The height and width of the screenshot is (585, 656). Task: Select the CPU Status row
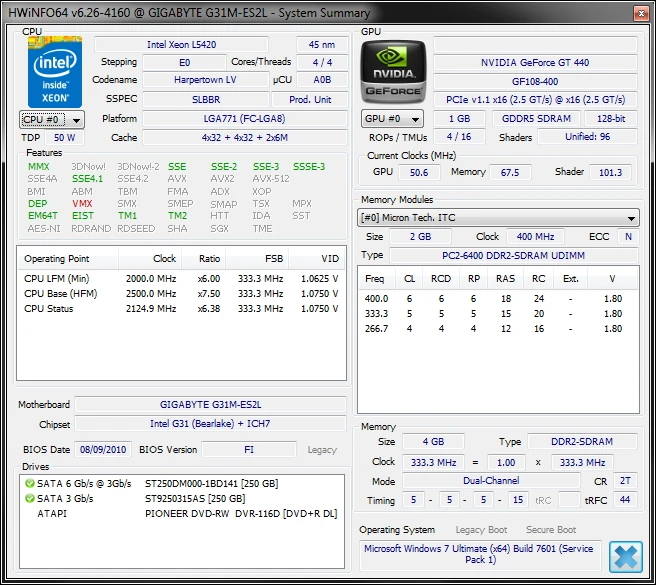[x=181, y=309]
